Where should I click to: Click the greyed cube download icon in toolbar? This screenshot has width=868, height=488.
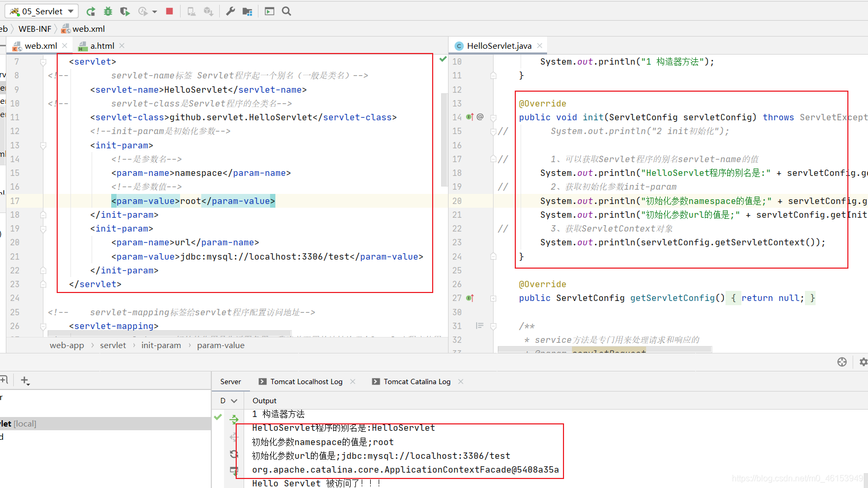(209, 11)
